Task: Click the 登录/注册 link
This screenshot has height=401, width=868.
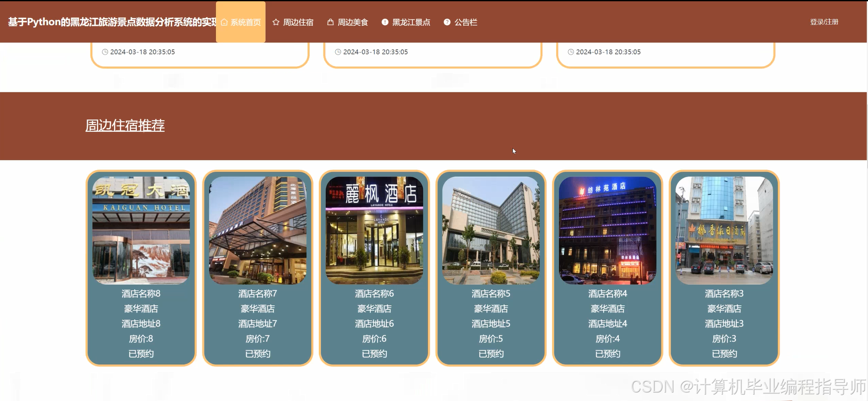Action: pos(823,22)
